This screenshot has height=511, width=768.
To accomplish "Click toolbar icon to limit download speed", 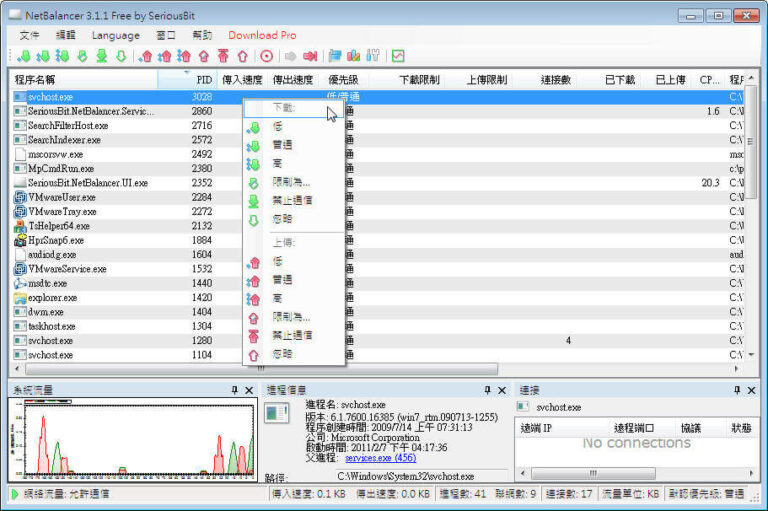I will click(82, 56).
